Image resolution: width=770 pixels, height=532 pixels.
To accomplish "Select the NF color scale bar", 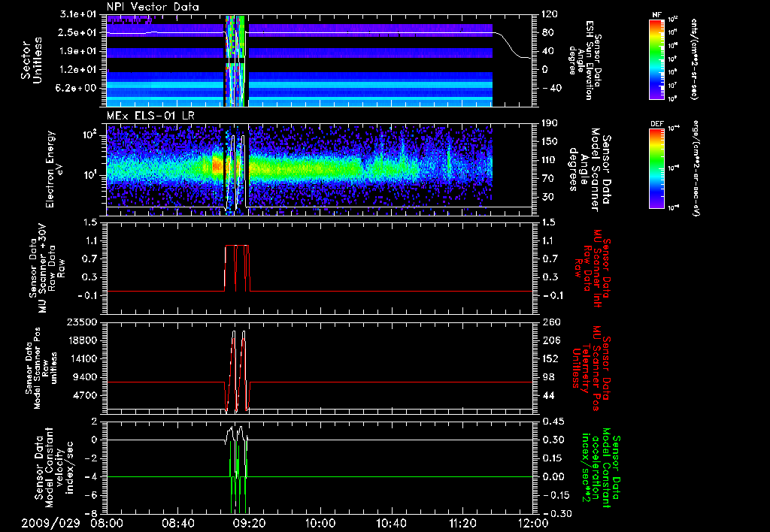I will pyautogui.click(x=656, y=59).
